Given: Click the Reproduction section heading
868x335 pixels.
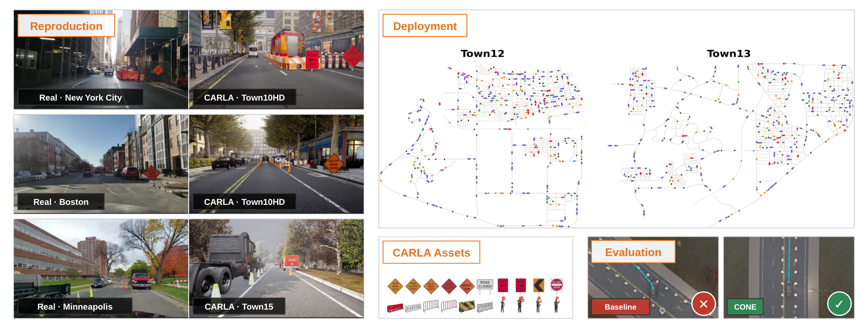Looking at the screenshot, I should tap(66, 26).
